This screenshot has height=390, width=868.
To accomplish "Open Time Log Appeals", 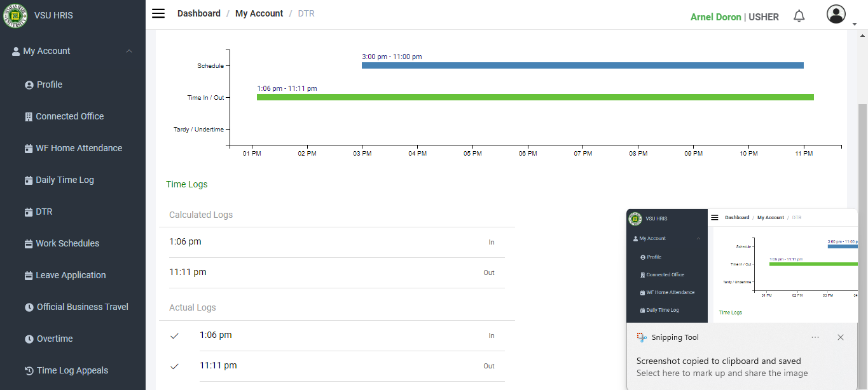I will point(72,370).
